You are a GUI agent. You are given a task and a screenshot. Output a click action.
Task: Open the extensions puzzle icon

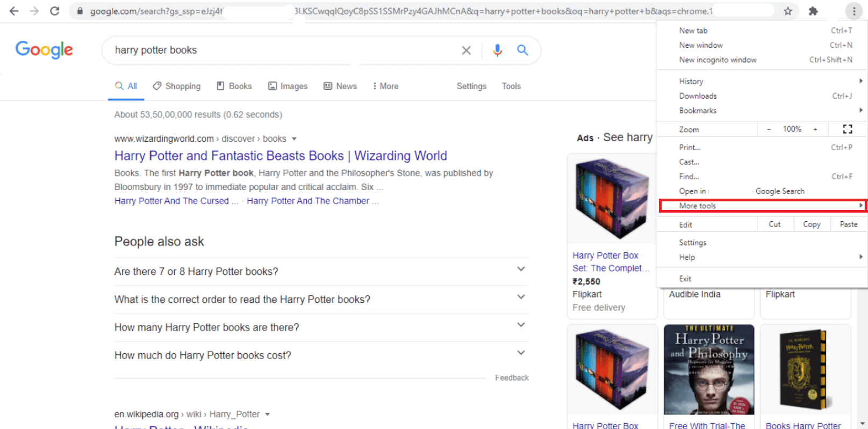click(813, 11)
